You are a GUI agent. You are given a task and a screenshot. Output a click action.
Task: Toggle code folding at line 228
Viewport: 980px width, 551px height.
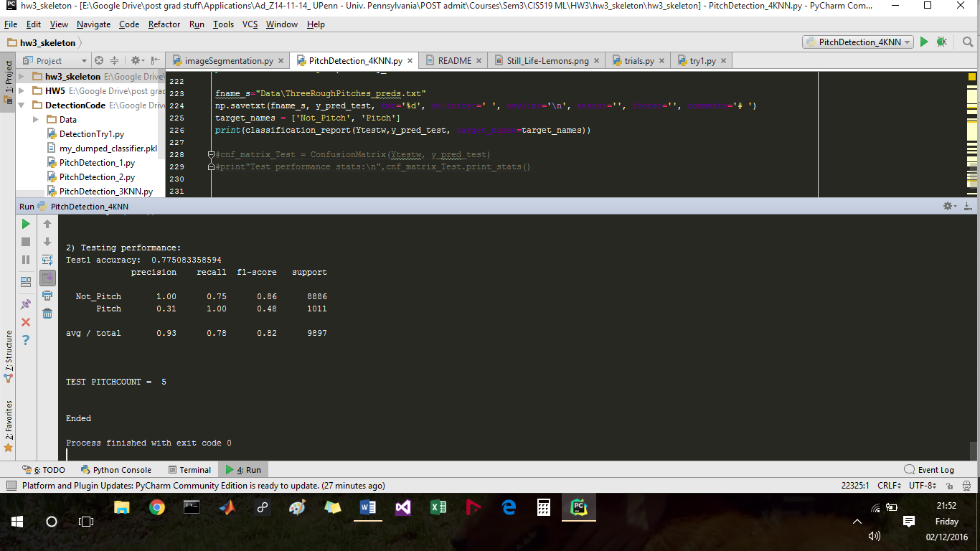coord(211,154)
